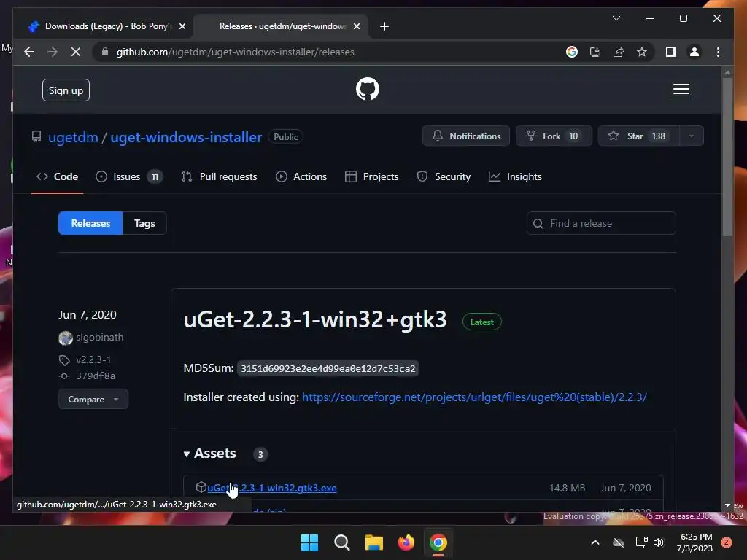Open Windows taskbar search
747x560 pixels.
pos(342,542)
